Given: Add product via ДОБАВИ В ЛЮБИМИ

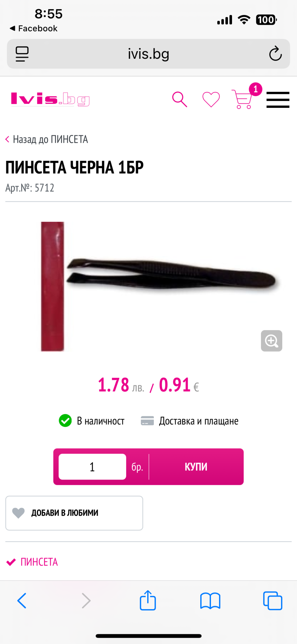Looking at the screenshot, I should pos(74,513).
